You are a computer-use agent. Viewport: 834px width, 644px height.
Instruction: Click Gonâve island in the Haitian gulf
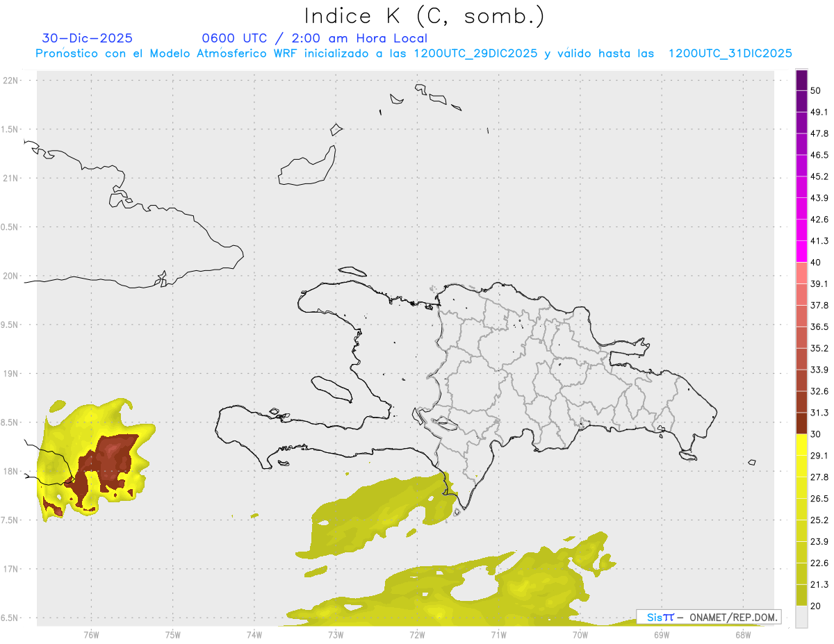tap(331, 388)
